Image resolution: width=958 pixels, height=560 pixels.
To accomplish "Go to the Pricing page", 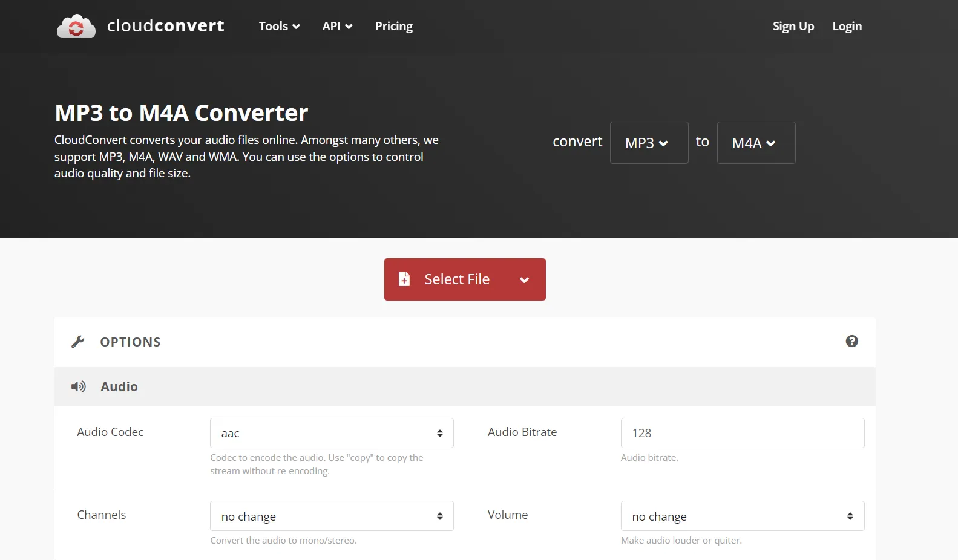I will (x=393, y=27).
